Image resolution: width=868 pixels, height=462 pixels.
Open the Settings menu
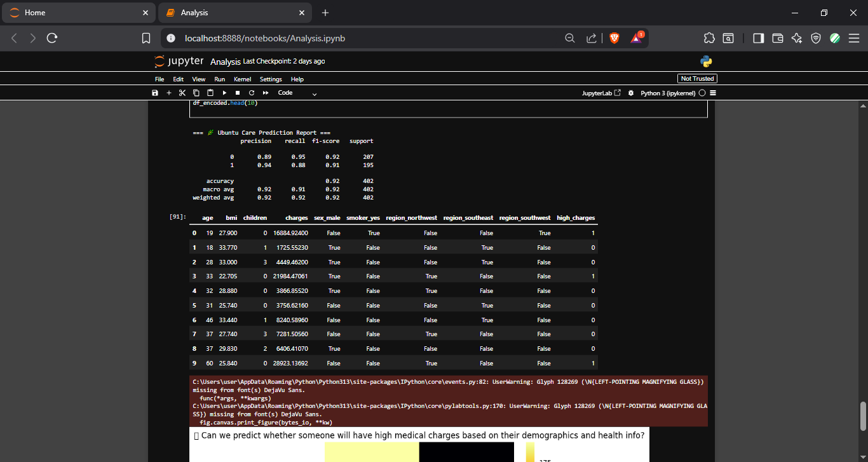tap(271, 79)
